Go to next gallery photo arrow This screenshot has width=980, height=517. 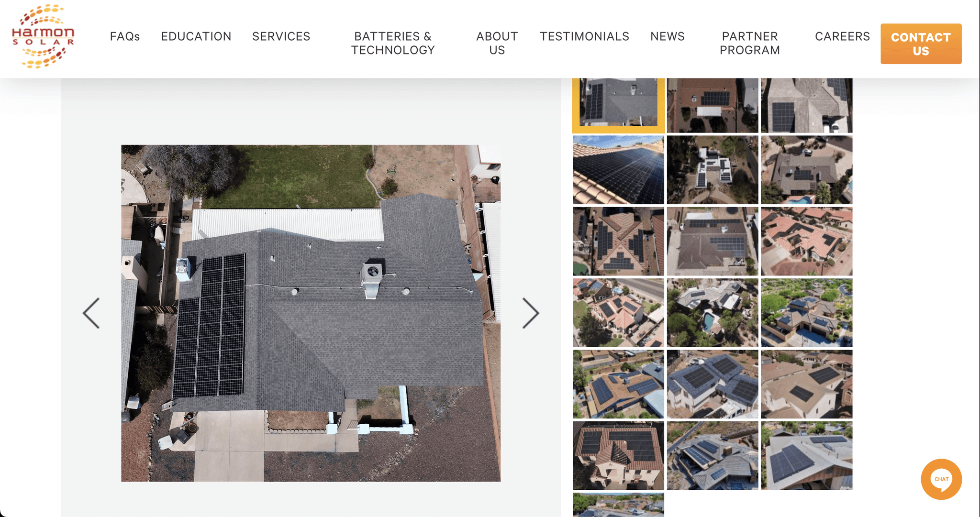coord(530,313)
